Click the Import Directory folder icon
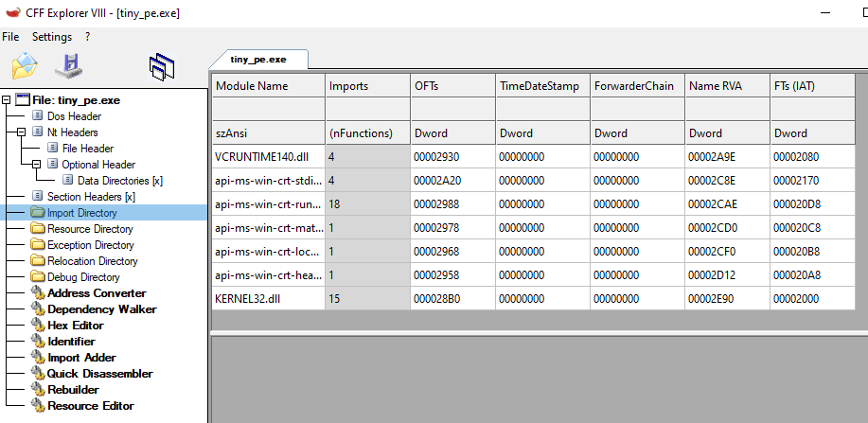The image size is (868, 423). coord(38,212)
